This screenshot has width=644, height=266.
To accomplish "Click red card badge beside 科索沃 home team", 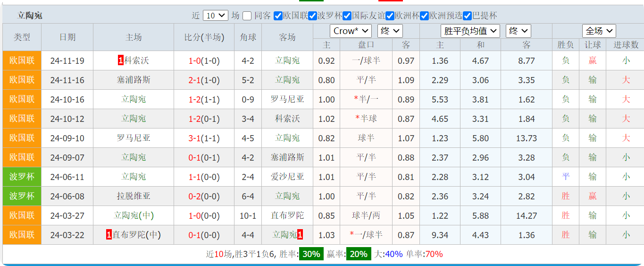I will pyautogui.click(x=121, y=60).
